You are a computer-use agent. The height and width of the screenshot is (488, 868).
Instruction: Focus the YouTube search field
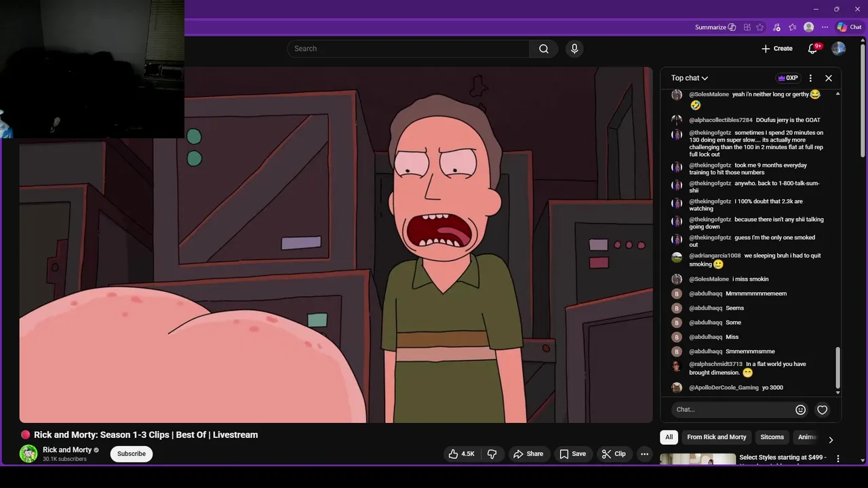409,49
